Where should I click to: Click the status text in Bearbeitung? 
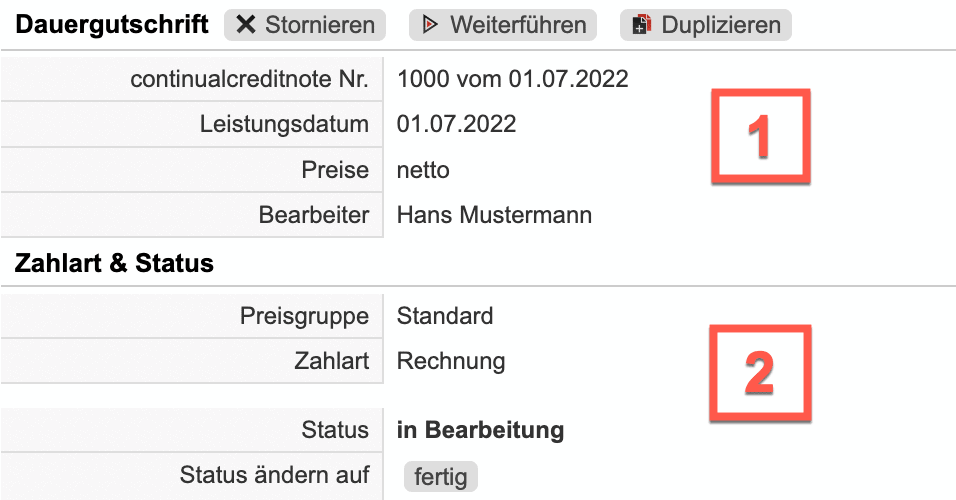pos(480,431)
